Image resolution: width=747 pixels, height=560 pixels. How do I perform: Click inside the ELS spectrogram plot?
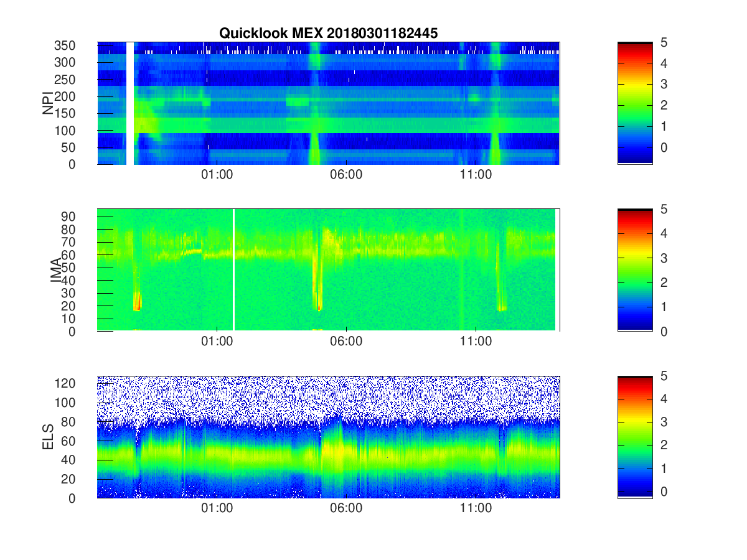[329, 437]
